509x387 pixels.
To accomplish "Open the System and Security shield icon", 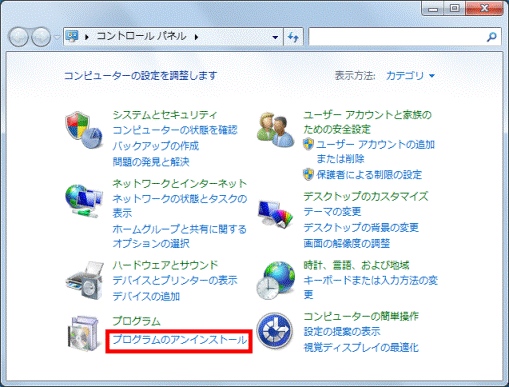I will 84,130.
